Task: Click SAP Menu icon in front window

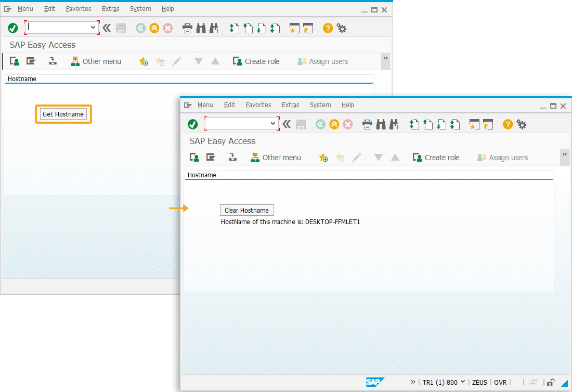Action: (x=211, y=157)
